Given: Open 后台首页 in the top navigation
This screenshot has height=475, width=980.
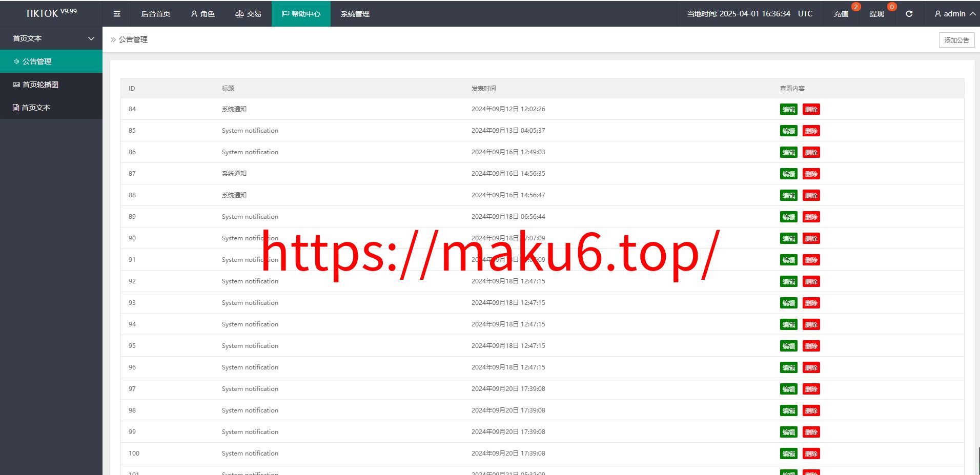Looking at the screenshot, I should coord(156,14).
